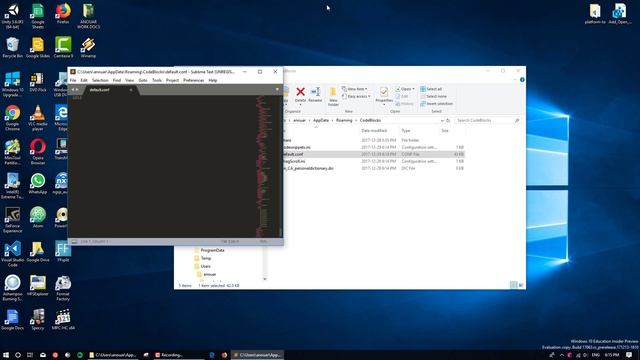Select the default.conf file row

click(373, 154)
